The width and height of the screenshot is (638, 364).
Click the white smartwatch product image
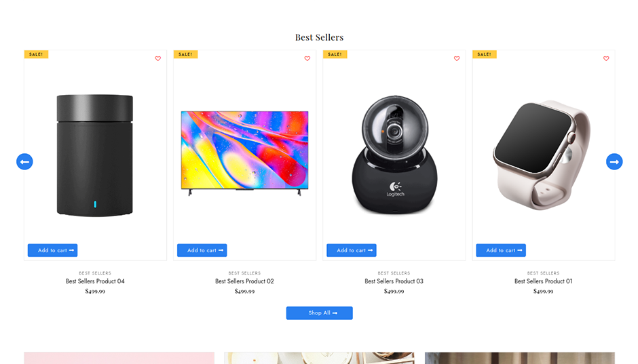[x=542, y=155]
